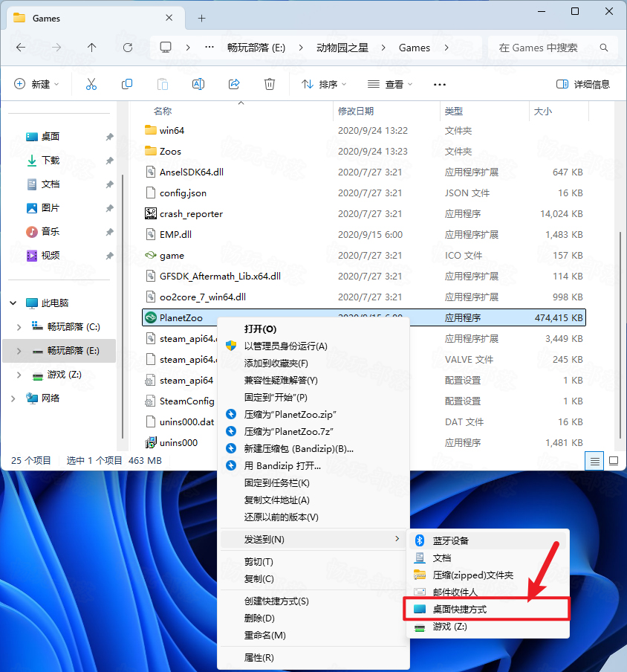Click 创建快捷方式(S) menu item
This screenshot has height=672, width=627.
point(313,601)
